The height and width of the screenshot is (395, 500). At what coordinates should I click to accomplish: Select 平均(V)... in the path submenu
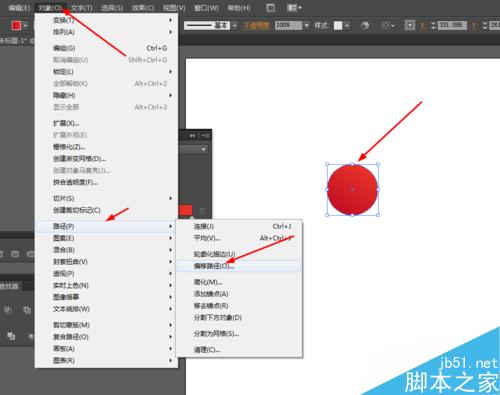coord(239,238)
